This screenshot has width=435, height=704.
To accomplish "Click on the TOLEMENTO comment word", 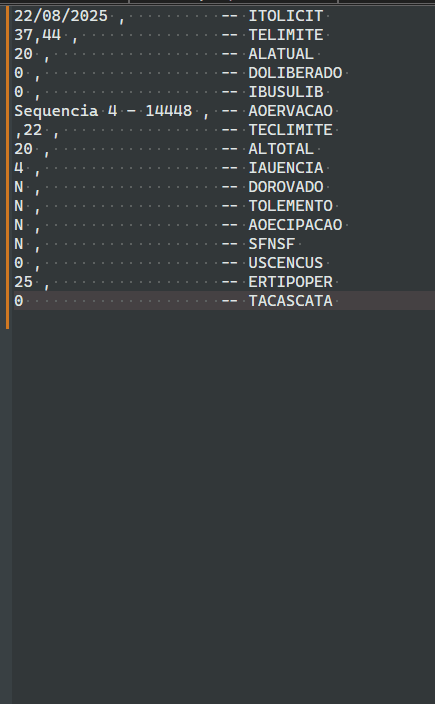I will 290,206.
